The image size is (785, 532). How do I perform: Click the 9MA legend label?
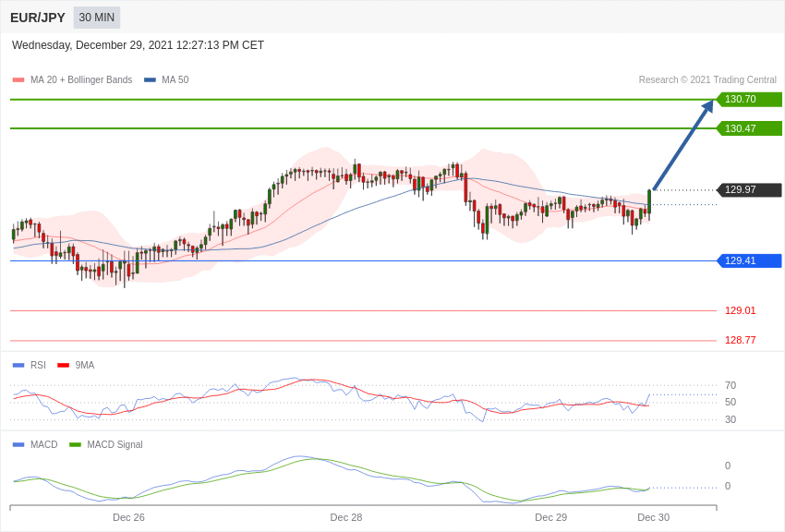pos(85,366)
